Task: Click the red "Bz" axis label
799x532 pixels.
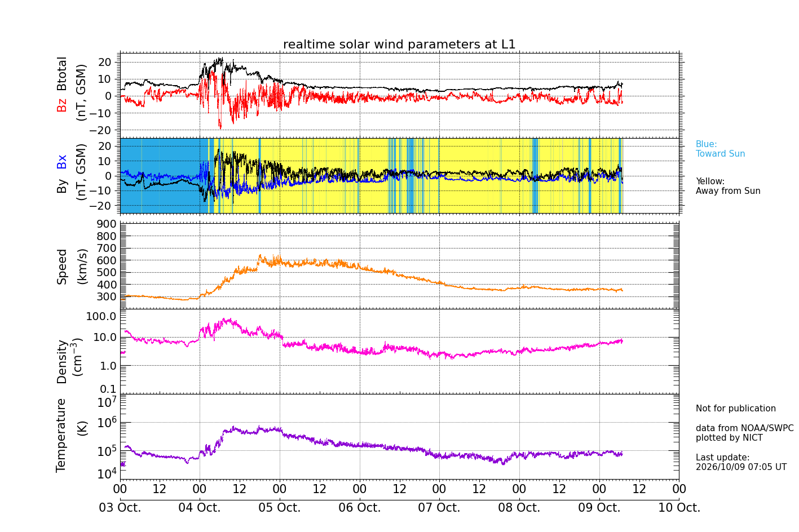Action: (61, 105)
